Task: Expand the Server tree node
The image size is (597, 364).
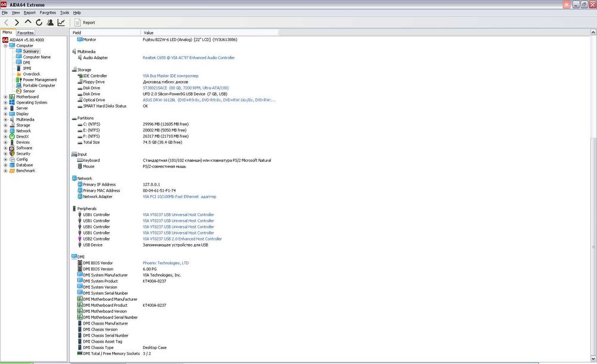Action: click(x=5, y=108)
